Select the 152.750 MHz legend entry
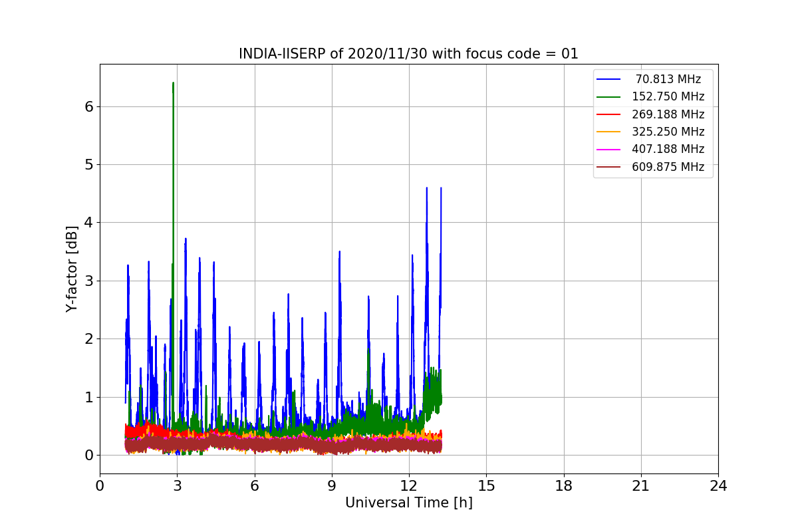Screen dimensions: 798x532 click(650, 96)
